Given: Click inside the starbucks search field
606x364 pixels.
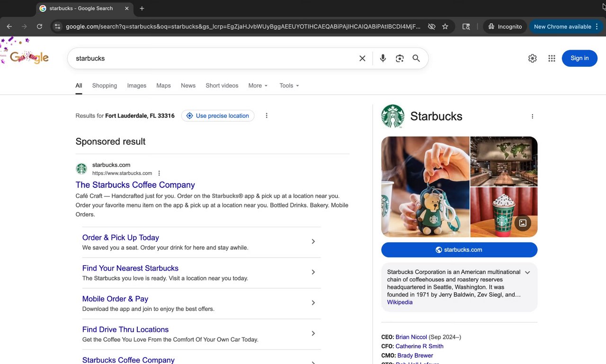Looking at the screenshot, I should tap(213, 58).
